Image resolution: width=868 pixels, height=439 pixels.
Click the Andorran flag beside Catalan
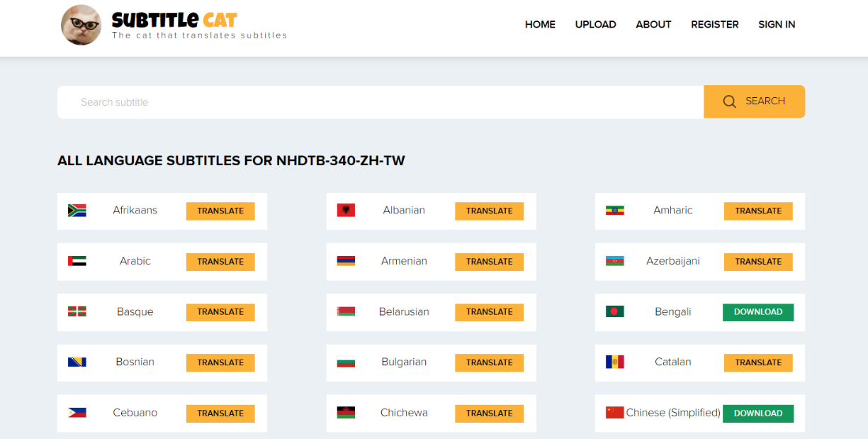pos(615,362)
